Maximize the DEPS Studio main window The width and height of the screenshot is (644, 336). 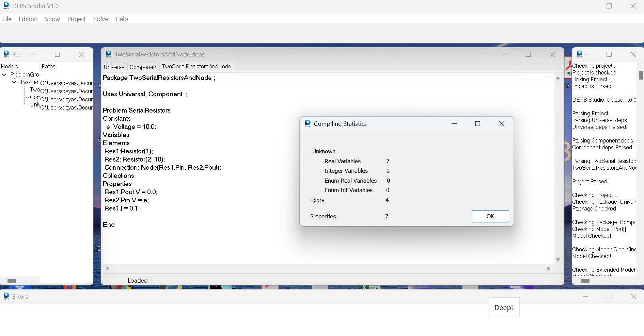pos(609,6)
